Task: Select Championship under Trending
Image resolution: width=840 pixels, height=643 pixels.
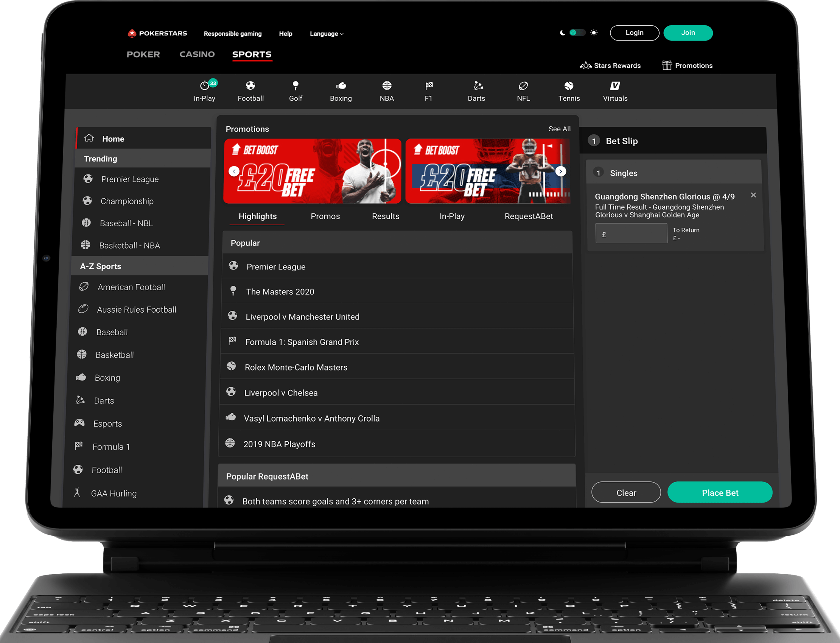Action: click(142, 201)
